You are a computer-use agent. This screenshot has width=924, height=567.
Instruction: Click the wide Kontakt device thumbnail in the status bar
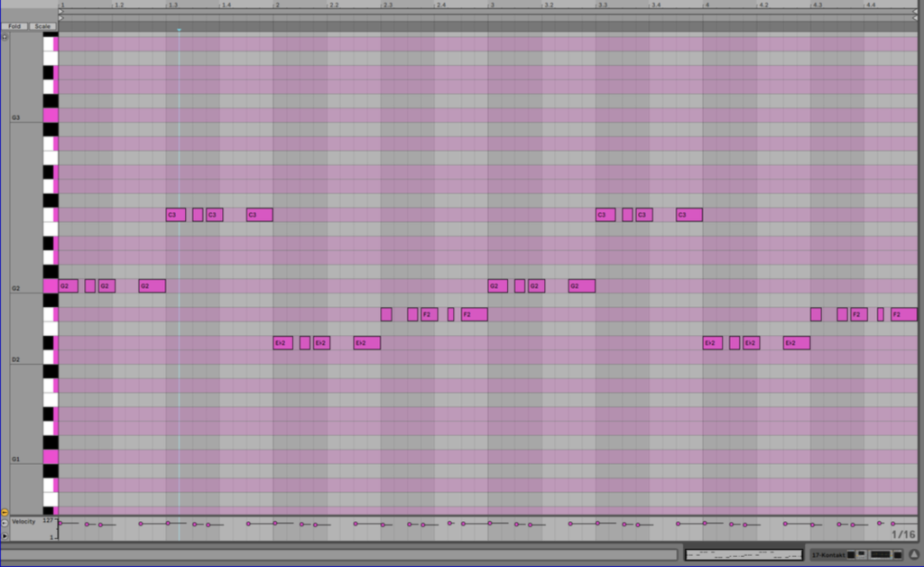tap(881, 554)
